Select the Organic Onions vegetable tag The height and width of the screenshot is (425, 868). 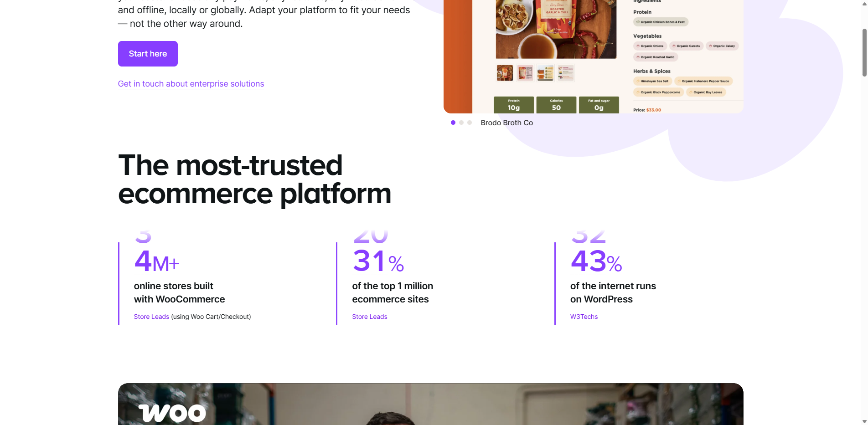pyautogui.click(x=650, y=46)
